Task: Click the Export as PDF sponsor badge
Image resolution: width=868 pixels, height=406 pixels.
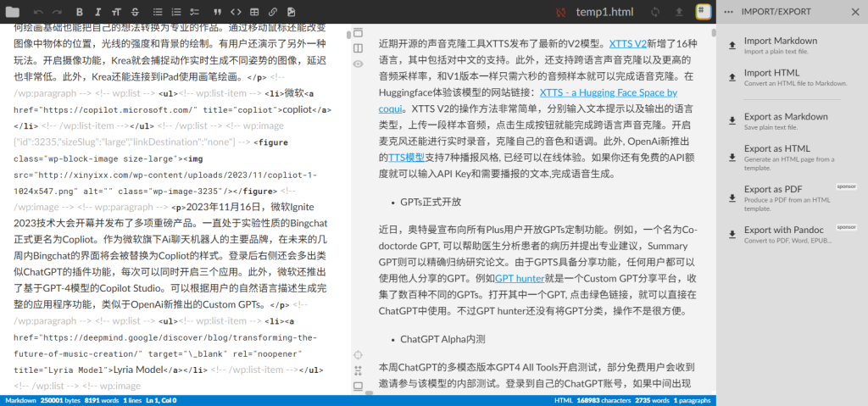Action: pos(846,186)
